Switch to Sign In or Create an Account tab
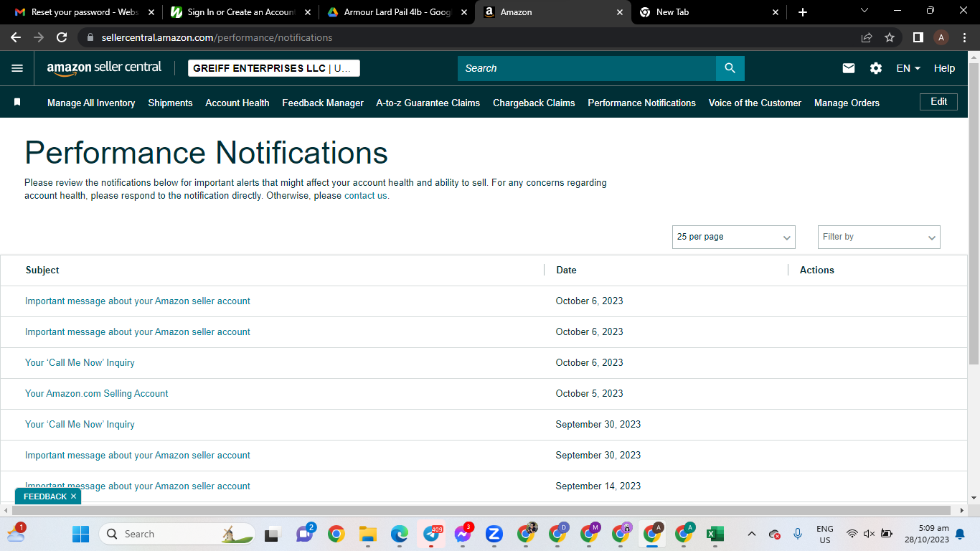The width and height of the screenshot is (980, 551). click(x=239, y=12)
